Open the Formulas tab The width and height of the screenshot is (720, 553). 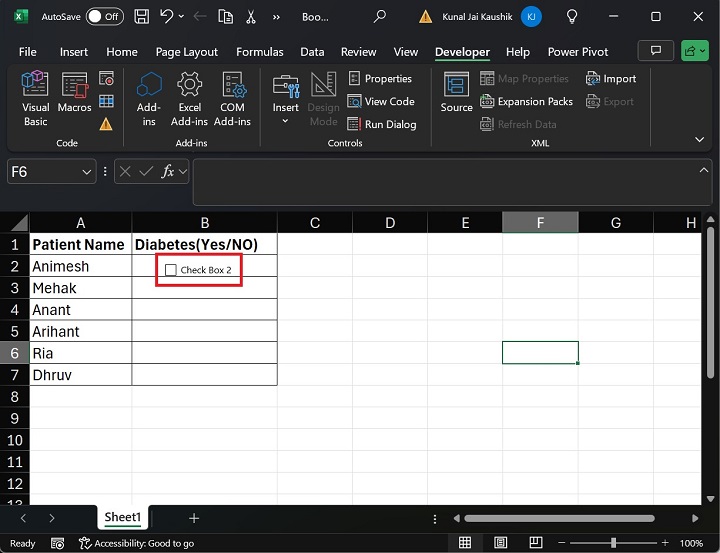pyautogui.click(x=259, y=52)
